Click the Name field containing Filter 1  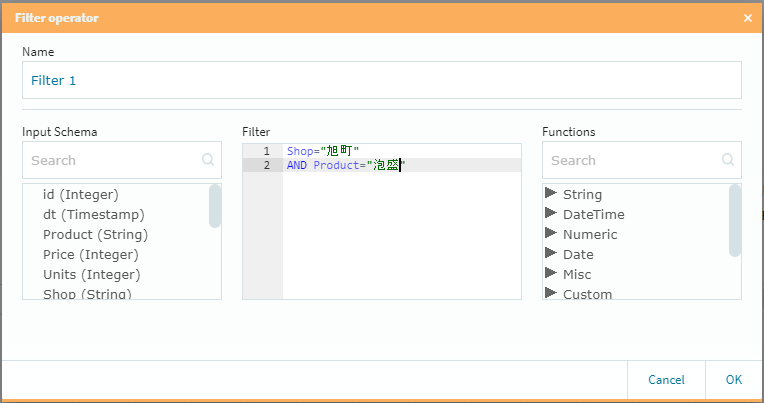pyautogui.click(x=382, y=80)
